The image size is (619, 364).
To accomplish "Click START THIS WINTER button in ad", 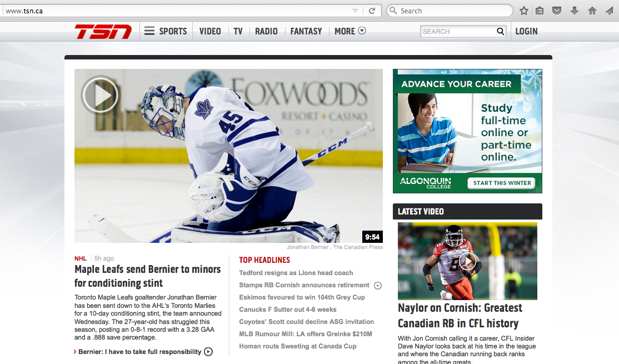I will [502, 183].
